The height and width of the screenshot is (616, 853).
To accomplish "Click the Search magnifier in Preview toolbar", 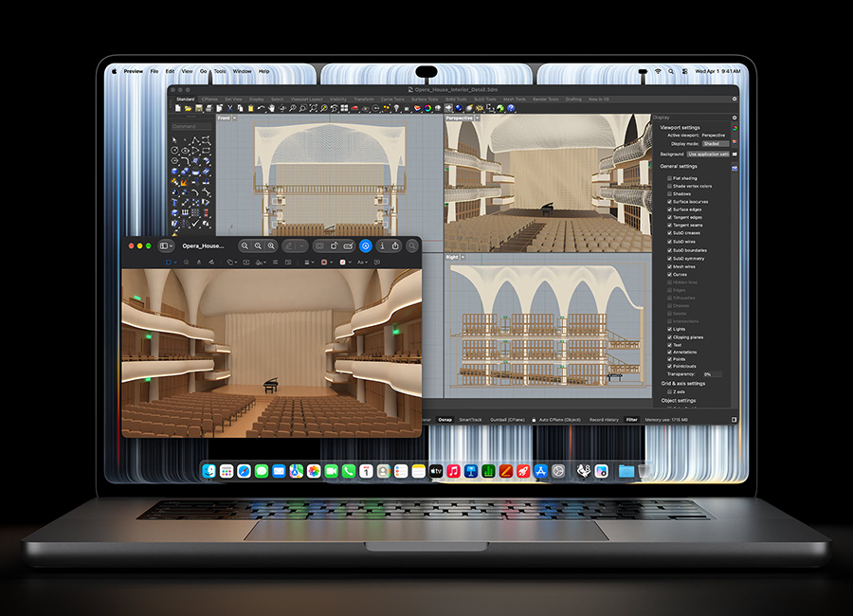I will [x=412, y=246].
